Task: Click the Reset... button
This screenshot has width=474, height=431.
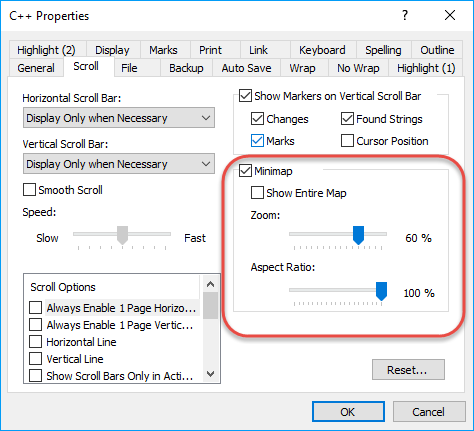Action: pos(408,370)
